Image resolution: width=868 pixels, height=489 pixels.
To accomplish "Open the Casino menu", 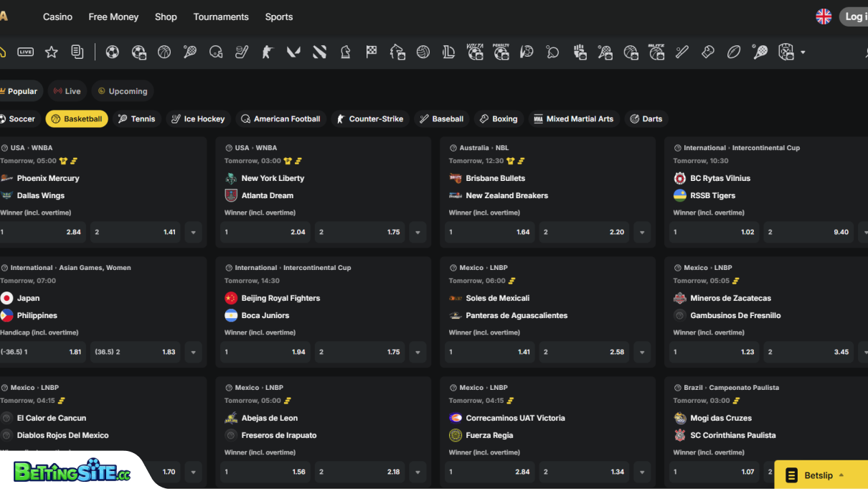I will point(57,17).
